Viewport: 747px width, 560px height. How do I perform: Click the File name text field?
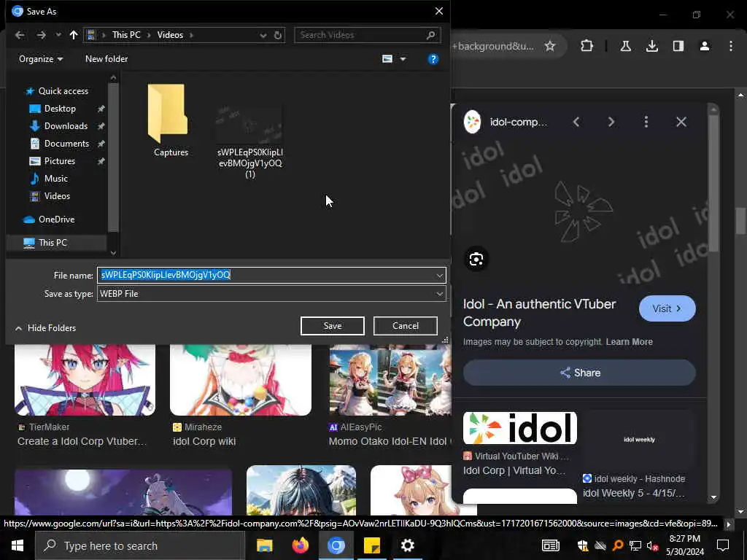pos(266,275)
